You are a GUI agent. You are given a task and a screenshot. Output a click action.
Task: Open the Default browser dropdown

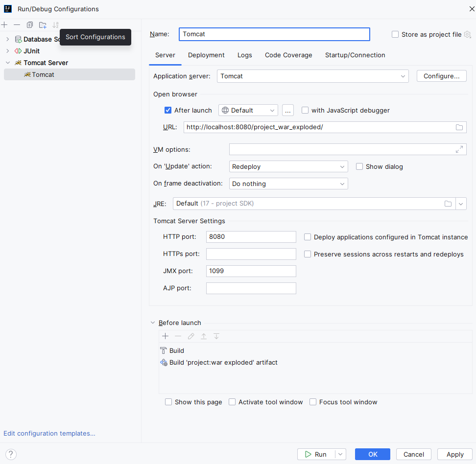coord(248,111)
